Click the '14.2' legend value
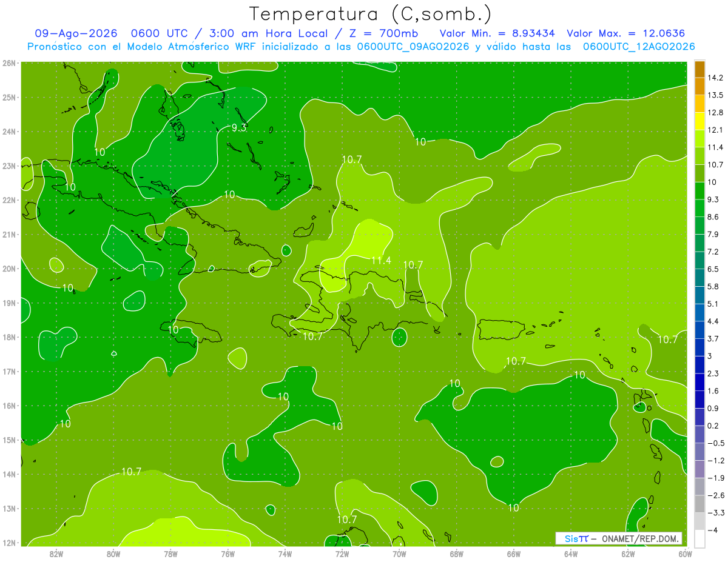Screen dimensions: 728x562 (715, 78)
